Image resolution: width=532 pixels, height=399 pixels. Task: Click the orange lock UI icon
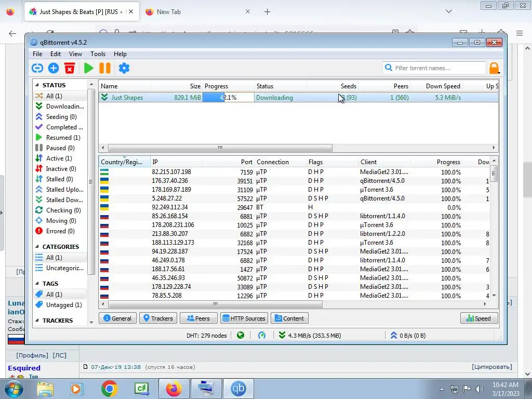[x=494, y=68]
